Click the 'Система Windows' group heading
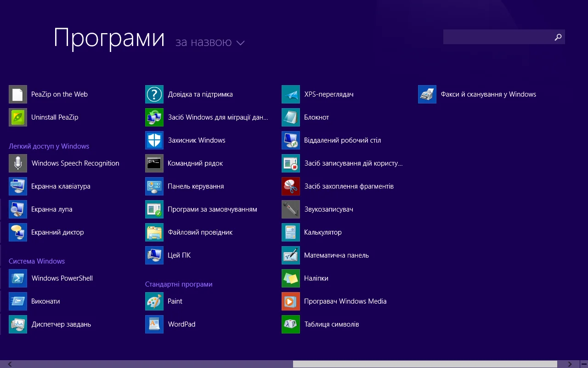Screen dimensions: 588x368 click(37, 261)
